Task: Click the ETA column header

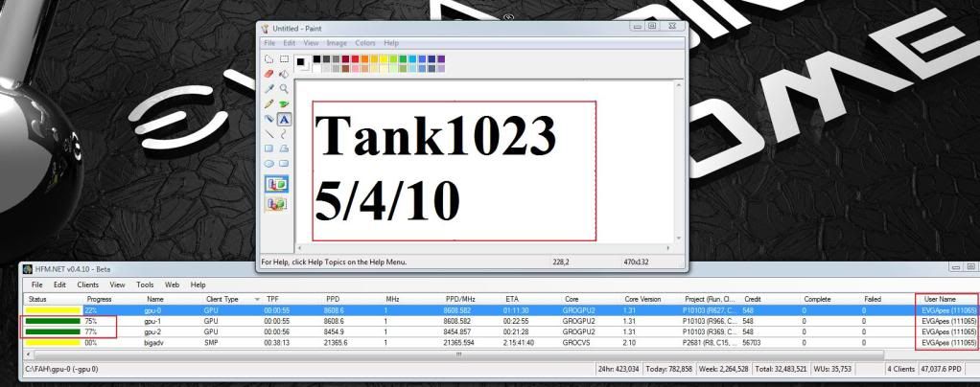Action: pyautogui.click(x=511, y=300)
